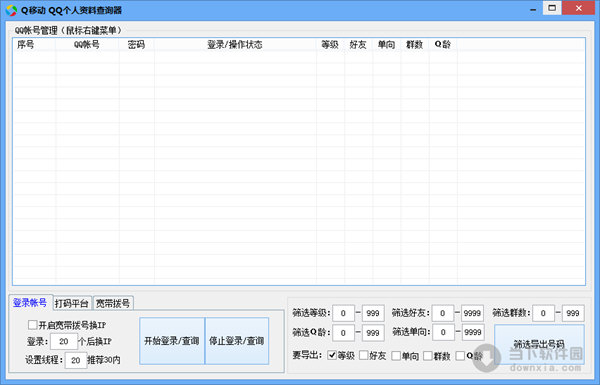Click the 筛选Q龄 maximum value field
This screenshot has width=600, height=385.
point(373,333)
